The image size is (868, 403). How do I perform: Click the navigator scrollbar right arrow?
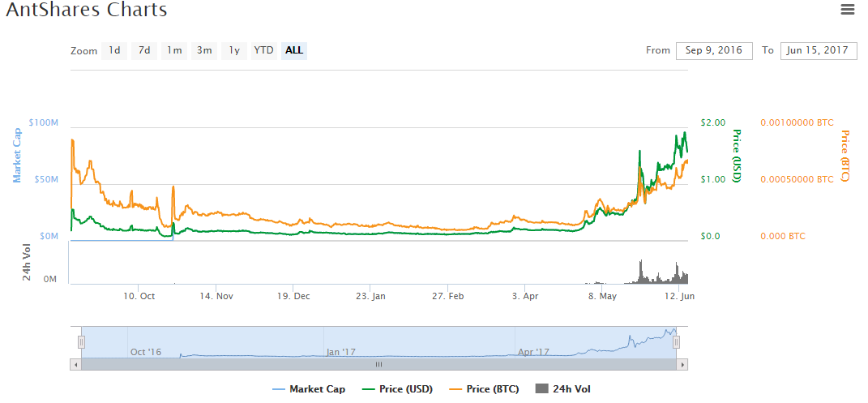[x=682, y=365]
